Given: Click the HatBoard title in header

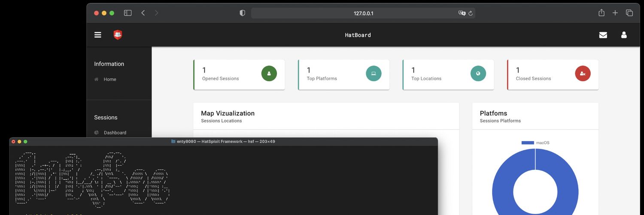Looking at the screenshot, I should point(358,35).
